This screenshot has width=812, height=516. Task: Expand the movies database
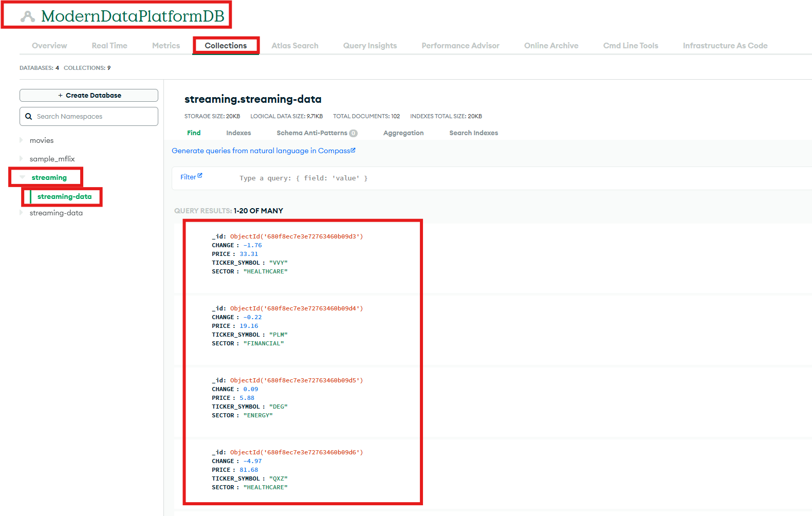point(22,140)
